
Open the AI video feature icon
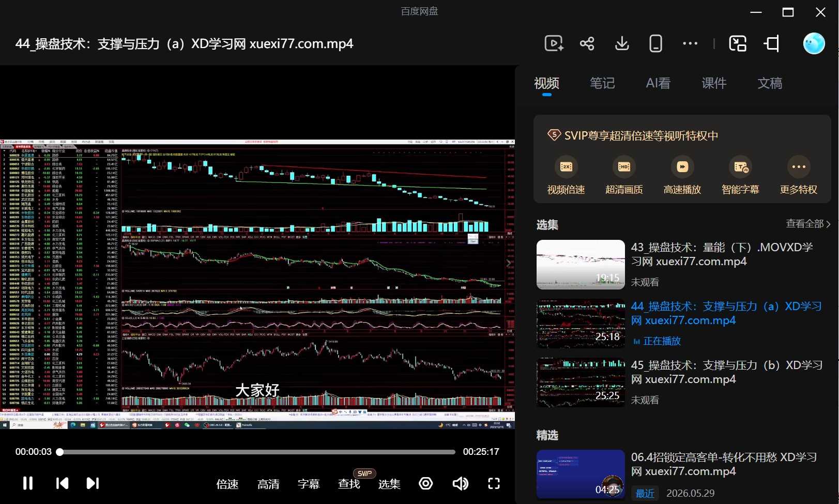click(x=554, y=43)
